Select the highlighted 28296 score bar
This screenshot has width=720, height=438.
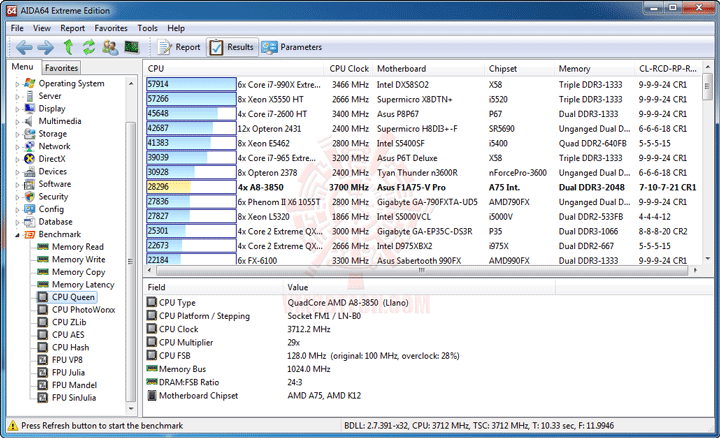pos(191,187)
